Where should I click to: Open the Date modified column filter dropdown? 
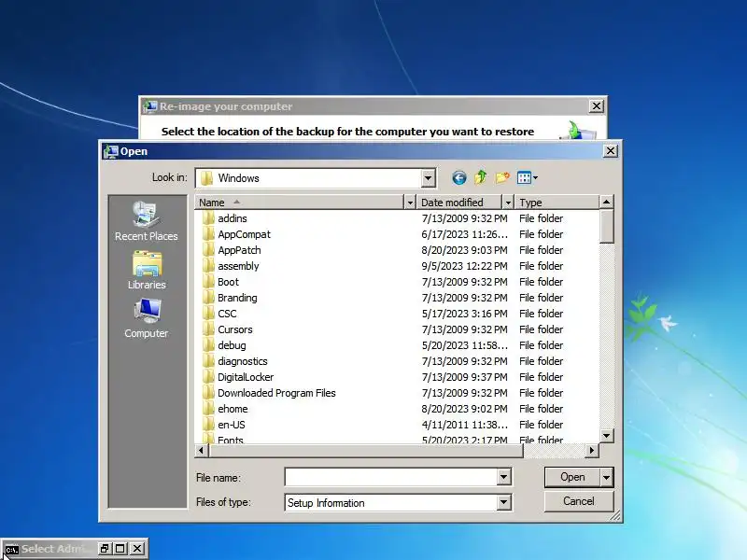tap(508, 203)
